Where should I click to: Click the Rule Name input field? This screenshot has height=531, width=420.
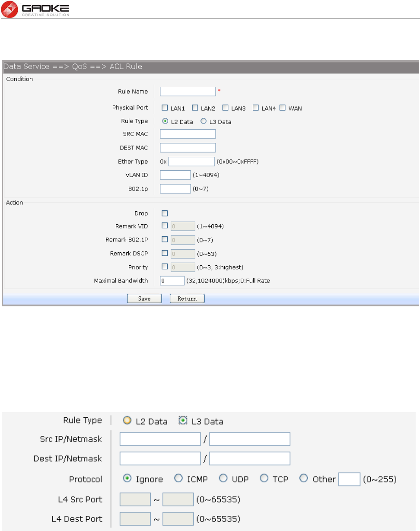pos(188,91)
